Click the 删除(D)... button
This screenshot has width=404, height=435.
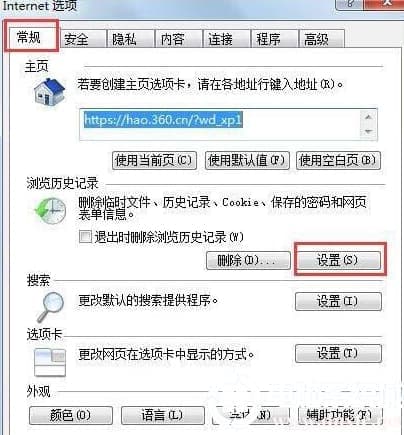pos(248,260)
